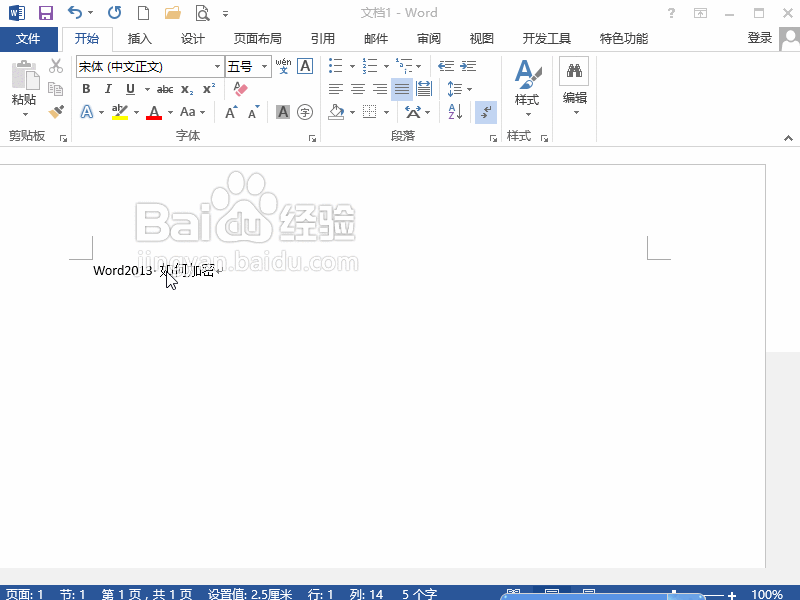Expand the numbering list dropdown arrow
Image resolution: width=800 pixels, height=600 pixels.
(386, 66)
